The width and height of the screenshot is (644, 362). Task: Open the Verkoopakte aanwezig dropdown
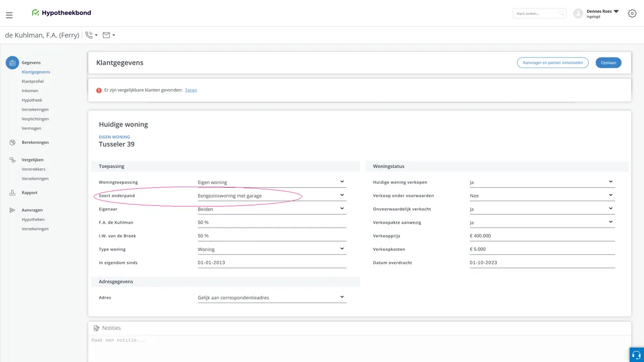click(542, 223)
